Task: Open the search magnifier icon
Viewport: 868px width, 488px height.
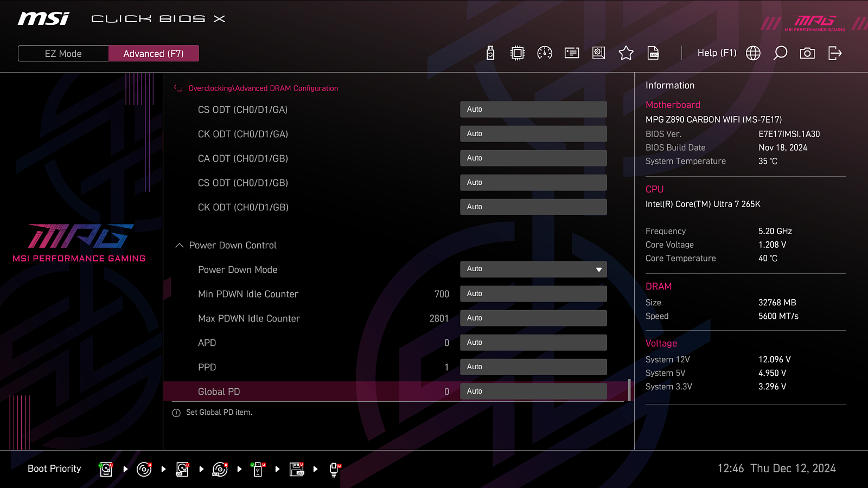Action: [780, 53]
